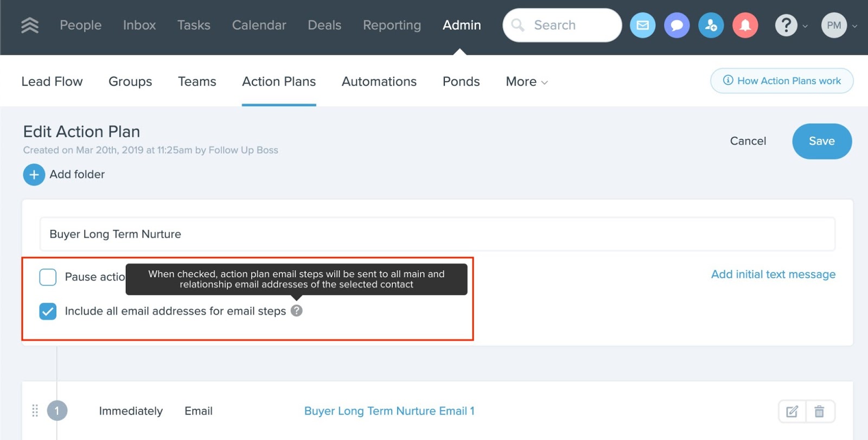Viewport: 868px width, 440px height.
Task: Enable the Pause action plan checkbox
Action: pyautogui.click(x=48, y=277)
